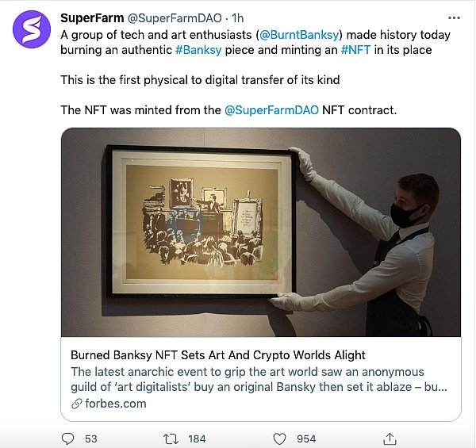Like the tweet with heart icon
The height and width of the screenshot is (448, 476).
click(x=278, y=438)
